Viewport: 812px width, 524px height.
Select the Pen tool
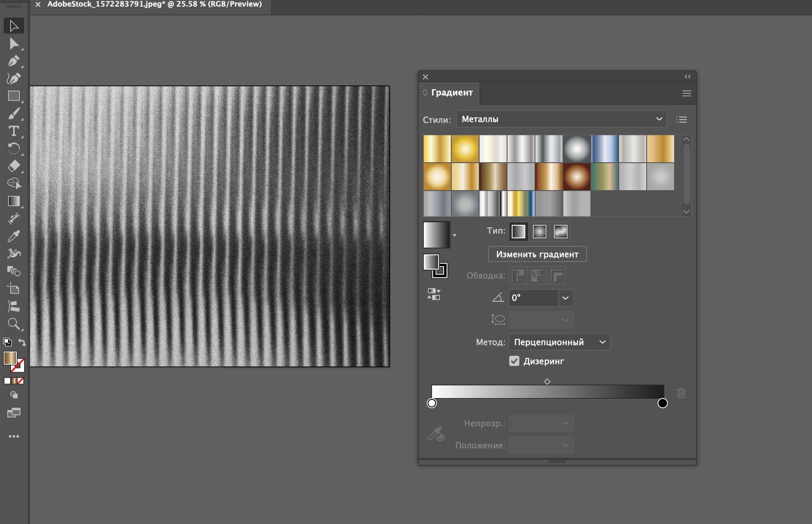14,61
